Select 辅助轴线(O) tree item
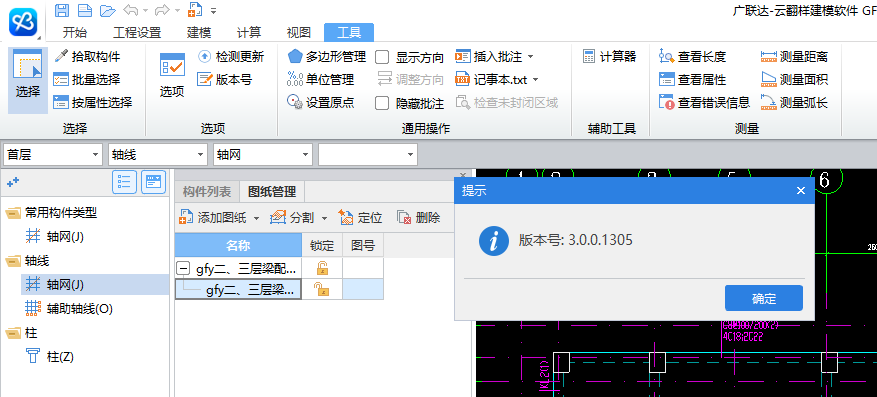This screenshot has width=877, height=397. coord(69,309)
